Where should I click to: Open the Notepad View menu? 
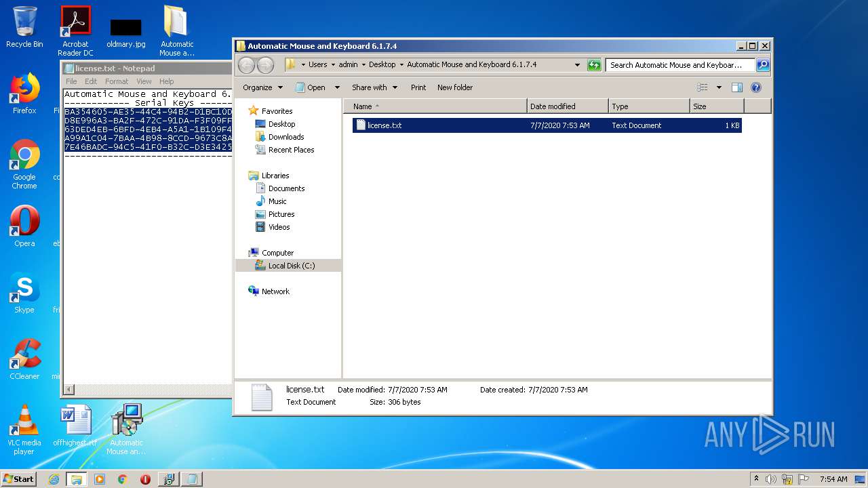click(144, 81)
